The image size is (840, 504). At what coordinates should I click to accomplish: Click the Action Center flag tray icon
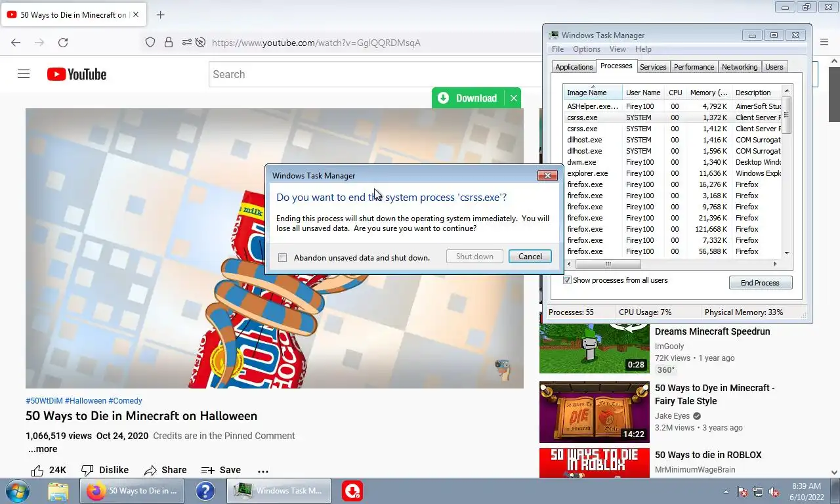[x=742, y=492]
